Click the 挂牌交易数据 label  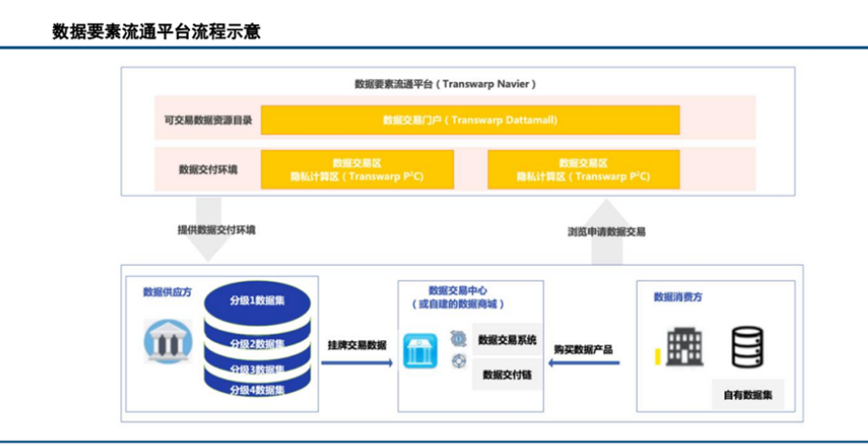(x=357, y=344)
